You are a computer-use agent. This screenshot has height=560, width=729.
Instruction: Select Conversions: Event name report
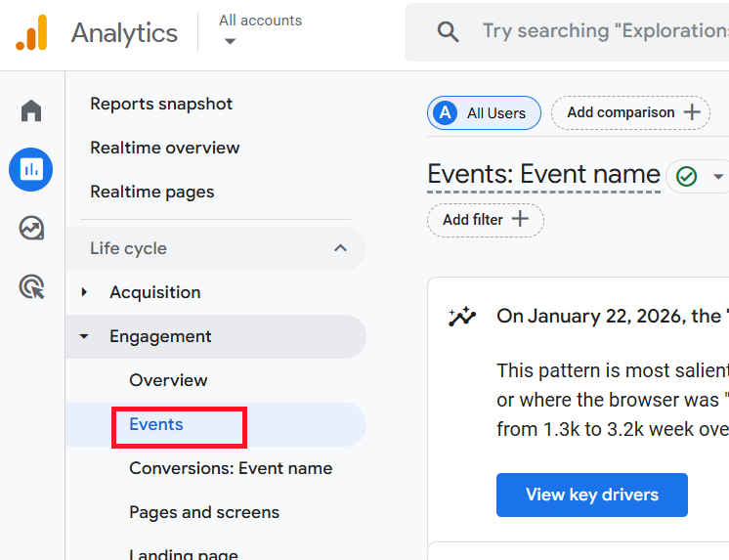click(231, 468)
